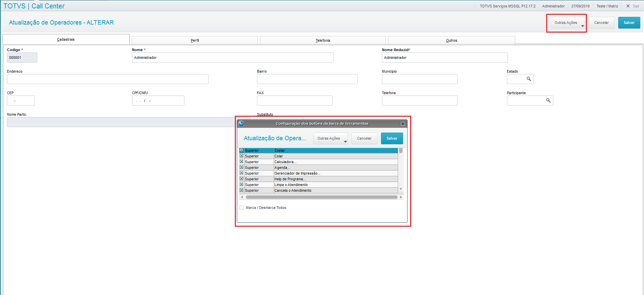This screenshot has width=644, height=295.
Task: Focus the CEP input field
Action: (x=21, y=101)
